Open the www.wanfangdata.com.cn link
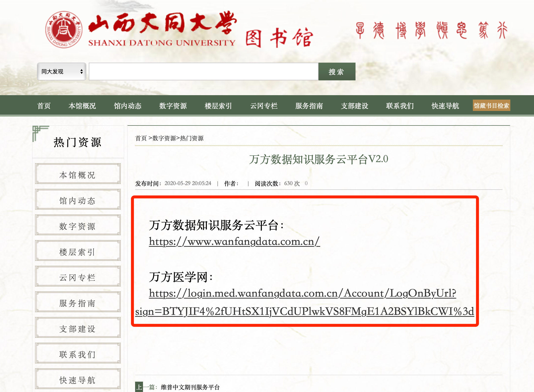534x392 pixels. [x=234, y=241]
